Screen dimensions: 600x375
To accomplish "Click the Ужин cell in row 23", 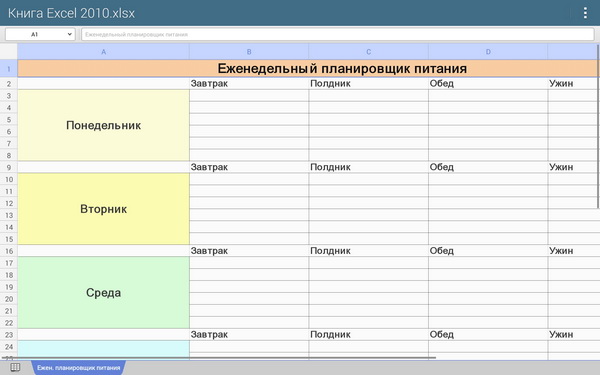I will 573,334.
